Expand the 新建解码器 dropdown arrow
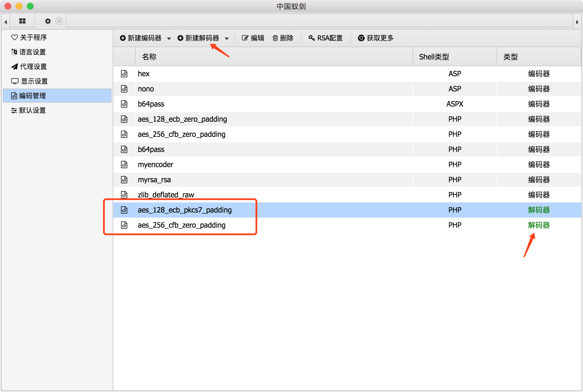The height and width of the screenshot is (392, 583). pyautogui.click(x=227, y=38)
